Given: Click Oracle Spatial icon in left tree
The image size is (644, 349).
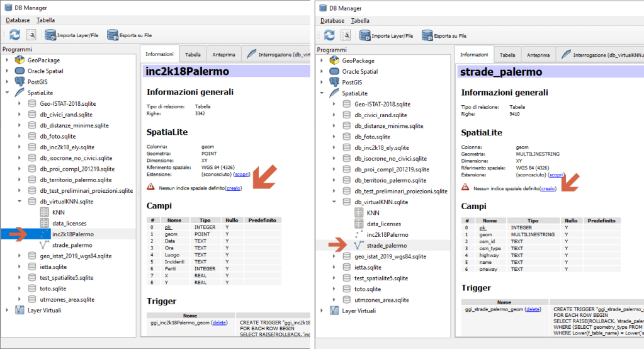Looking at the screenshot, I should (x=20, y=71).
